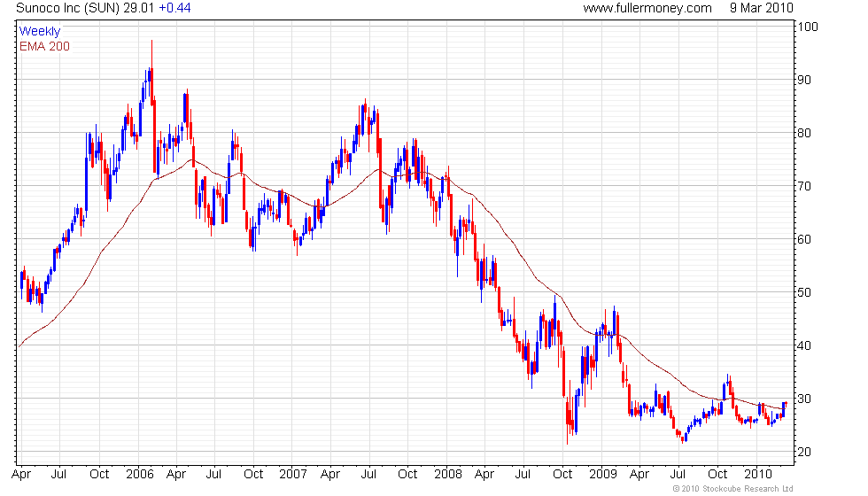Click the y-axis label '70'
The height and width of the screenshot is (496, 868).
804,186
